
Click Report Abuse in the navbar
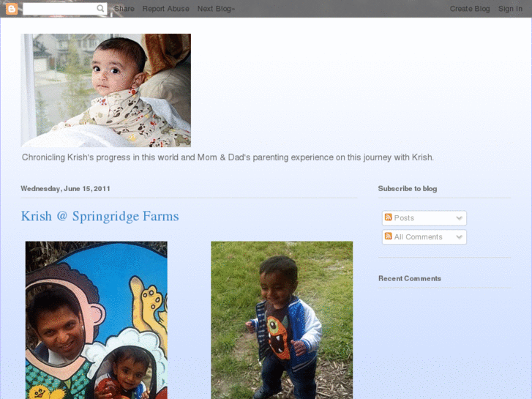tap(165, 9)
